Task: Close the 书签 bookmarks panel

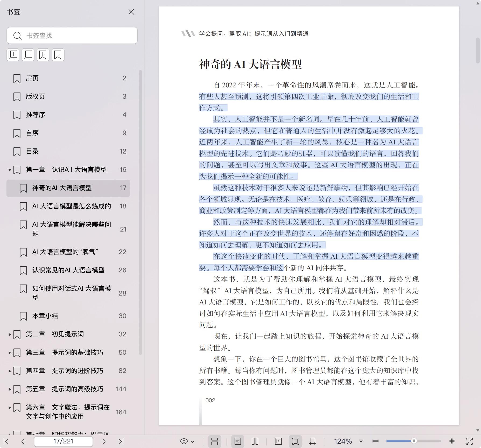Action: (131, 12)
